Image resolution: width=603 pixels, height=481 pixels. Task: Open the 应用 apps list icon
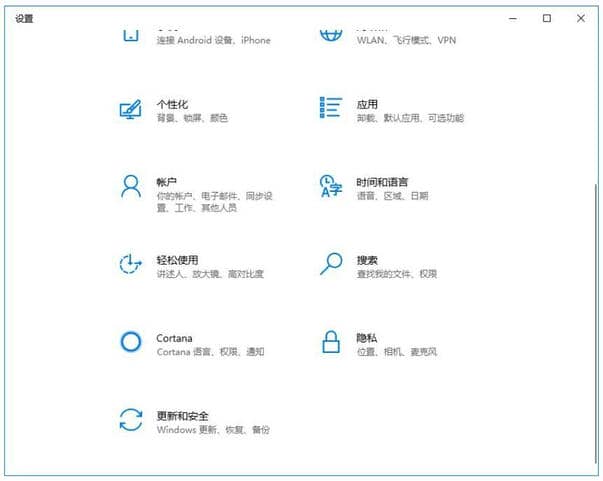pos(331,108)
